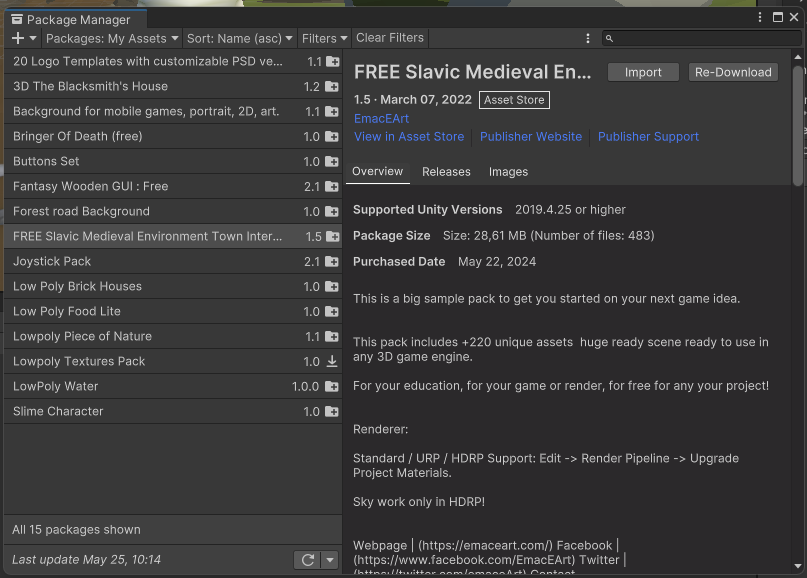The width and height of the screenshot is (807, 578).
Task: Click the Asset Store tag label
Action: [514, 100]
